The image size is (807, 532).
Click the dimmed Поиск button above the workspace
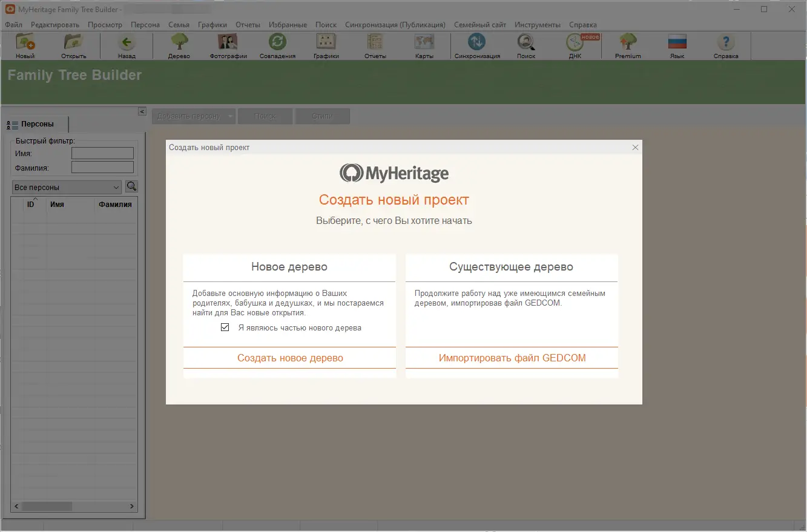(265, 116)
